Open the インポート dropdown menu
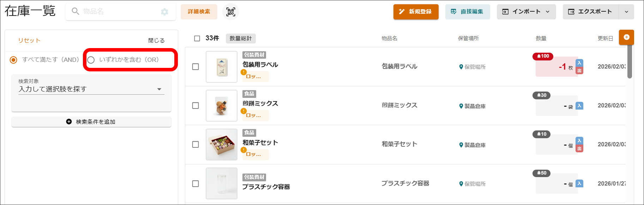Image resolution: width=644 pixels, height=205 pixels. [547, 12]
